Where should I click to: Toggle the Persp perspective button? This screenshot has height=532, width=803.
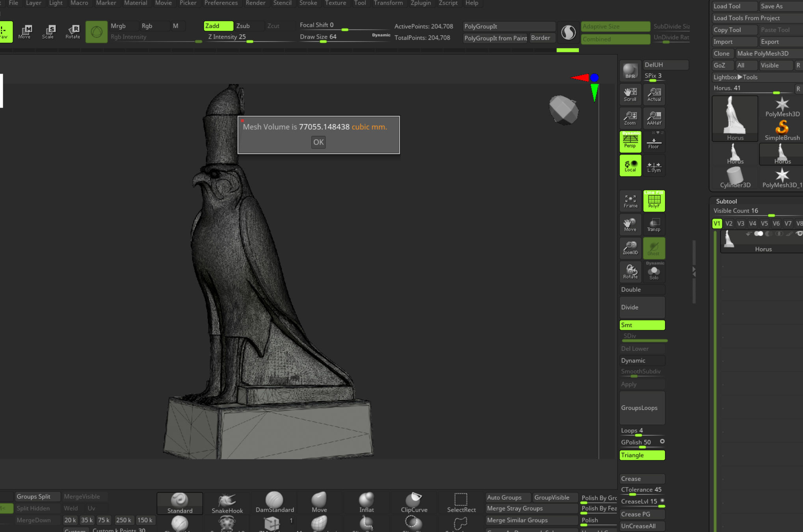click(630, 141)
